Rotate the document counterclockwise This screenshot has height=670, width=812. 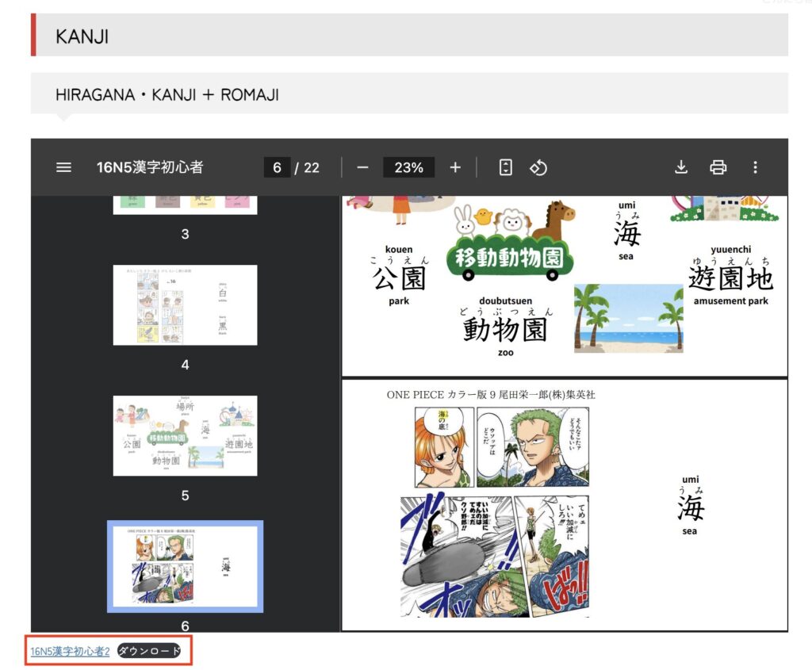(x=538, y=167)
